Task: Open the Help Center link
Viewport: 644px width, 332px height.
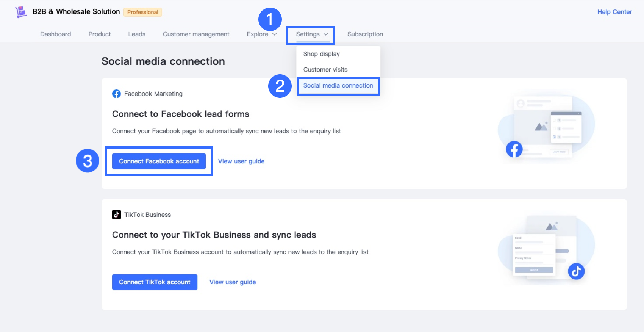Action: click(614, 12)
